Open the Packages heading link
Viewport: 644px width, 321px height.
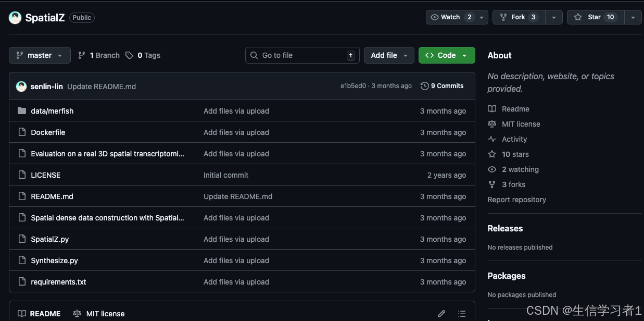pos(507,276)
